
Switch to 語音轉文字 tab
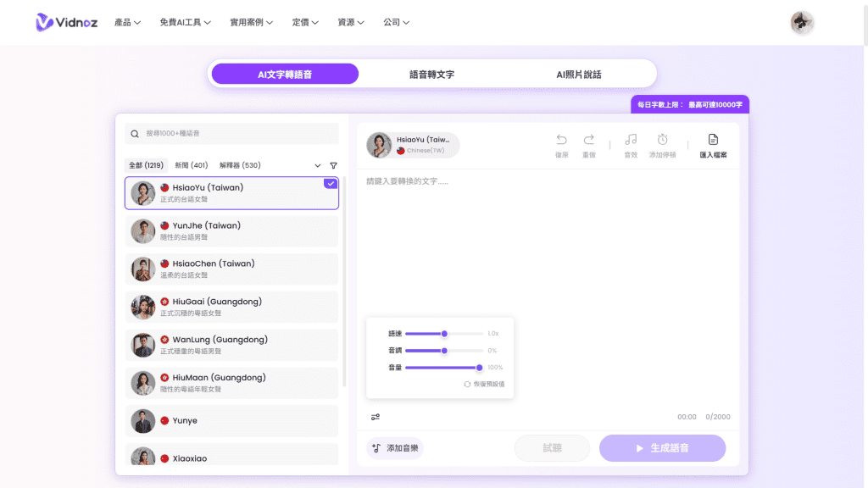click(431, 75)
